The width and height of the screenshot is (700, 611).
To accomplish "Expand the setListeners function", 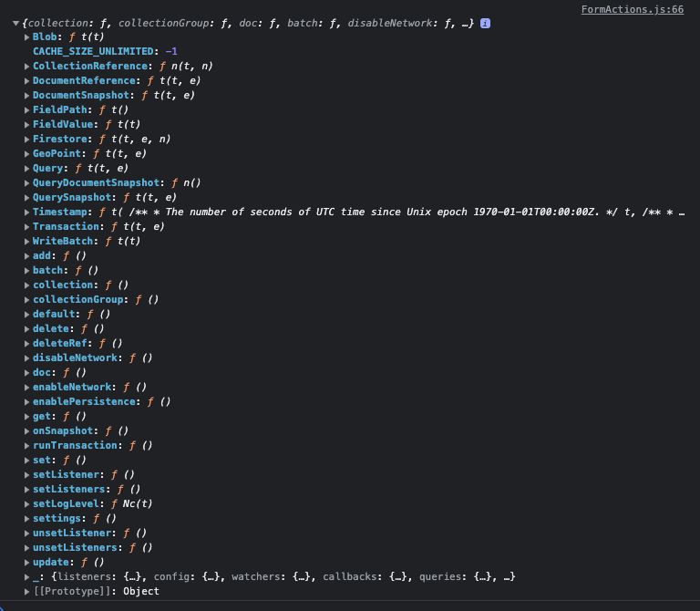I will coord(26,490).
